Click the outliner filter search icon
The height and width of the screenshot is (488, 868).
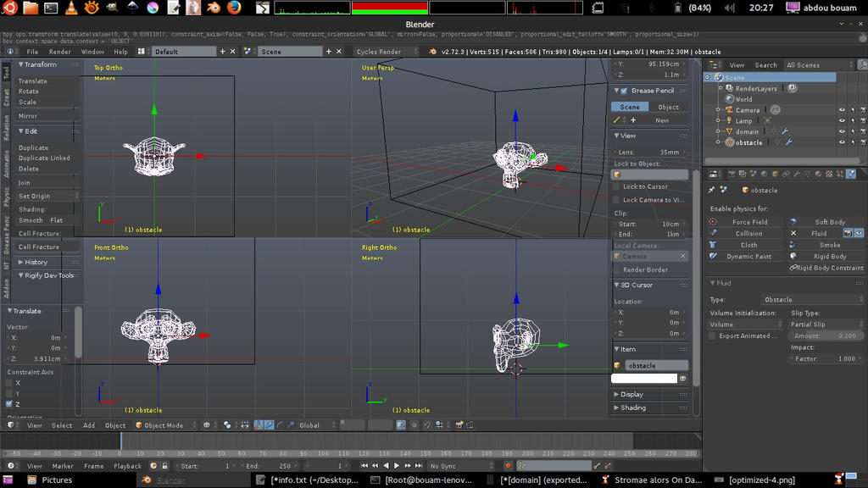click(862, 64)
